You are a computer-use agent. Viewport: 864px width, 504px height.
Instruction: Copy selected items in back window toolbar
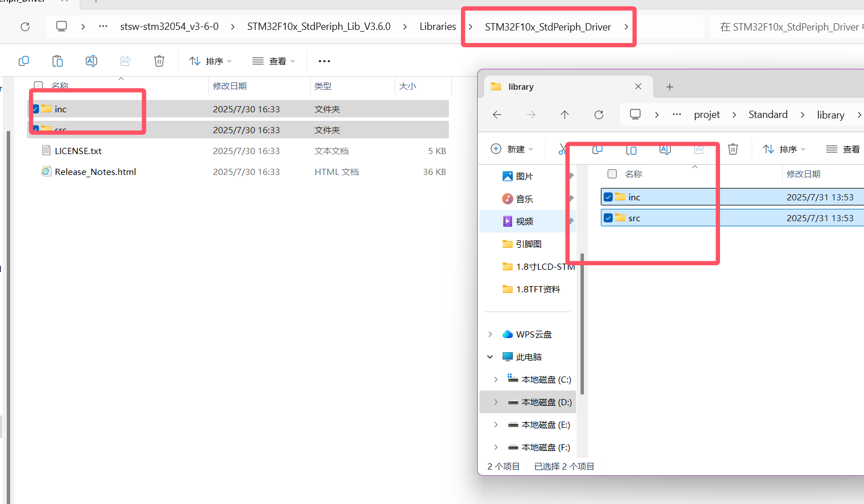pyautogui.click(x=24, y=61)
